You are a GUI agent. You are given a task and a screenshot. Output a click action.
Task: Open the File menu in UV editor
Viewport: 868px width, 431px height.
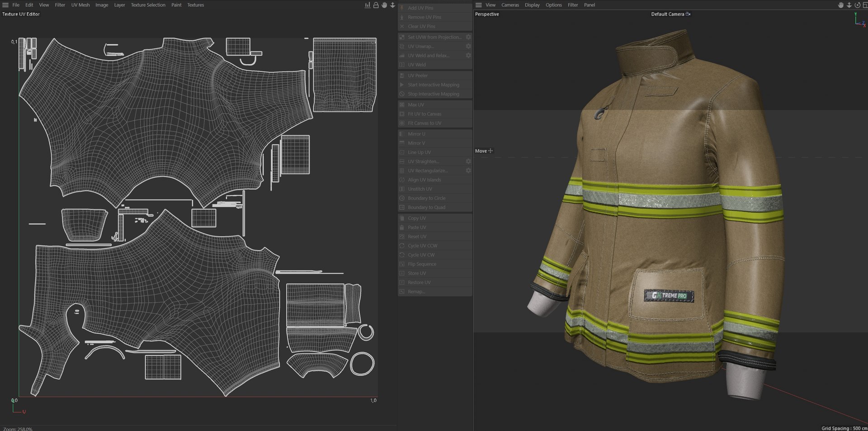pos(16,5)
